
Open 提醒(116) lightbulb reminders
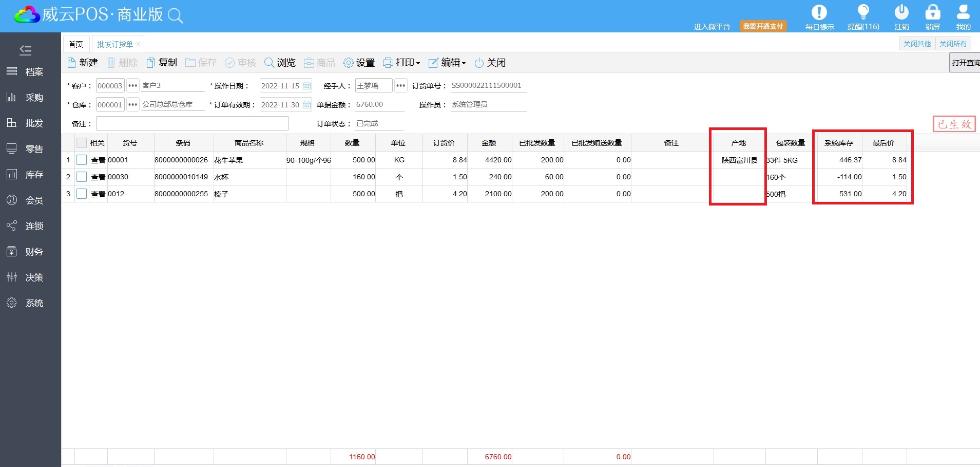click(x=863, y=12)
